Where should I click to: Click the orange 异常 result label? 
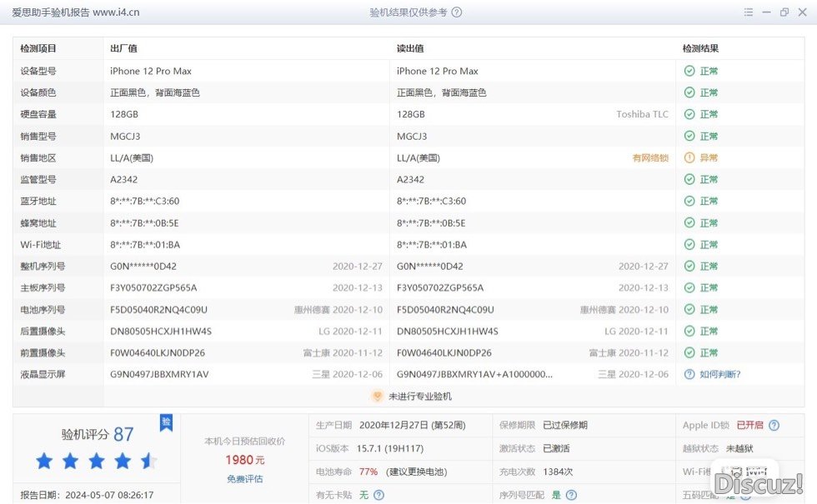click(x=709, y=157)
